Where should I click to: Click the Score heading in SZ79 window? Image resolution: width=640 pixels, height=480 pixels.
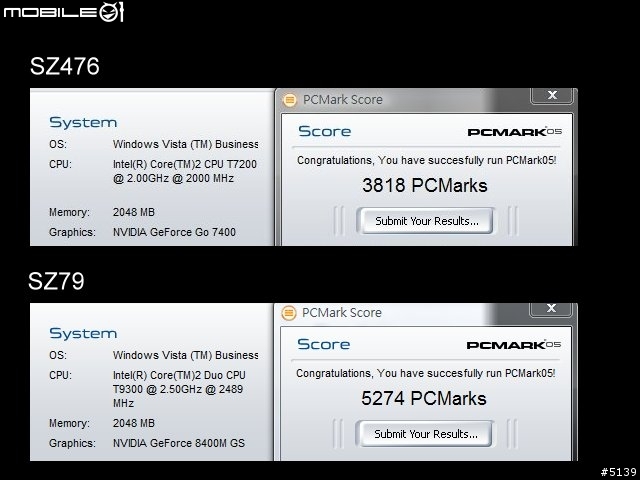click(x=324, y=344)
